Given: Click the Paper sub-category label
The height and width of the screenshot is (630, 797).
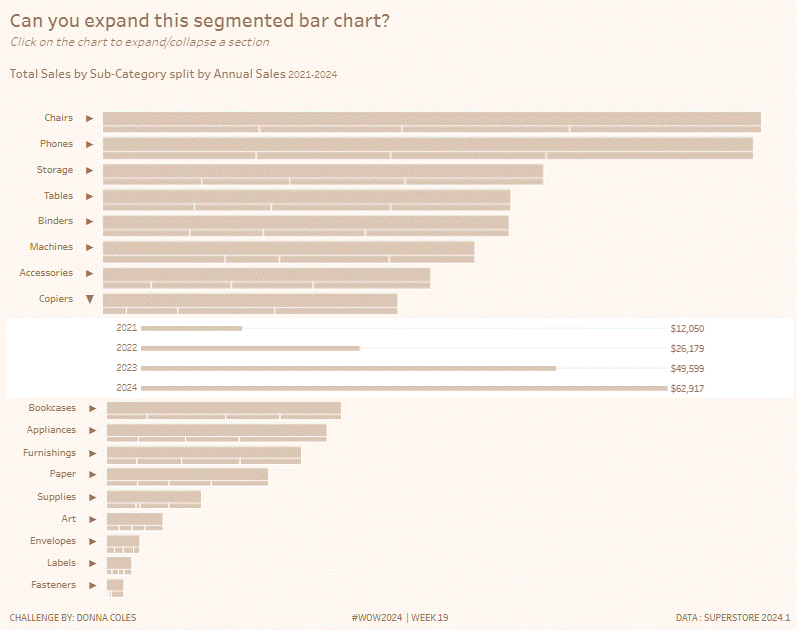Looking at the screenshot, I should pyautogui.click(x=63, y=474).
